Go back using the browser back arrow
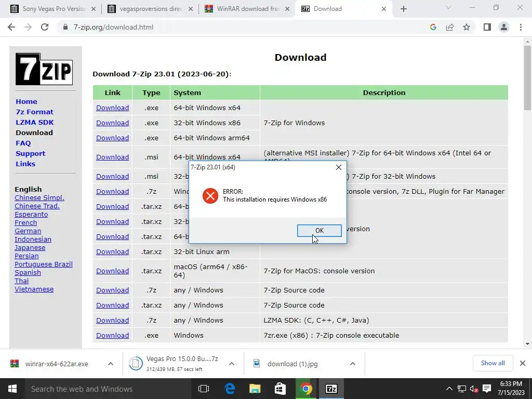The image size is (532, 399). pos(11,27)
